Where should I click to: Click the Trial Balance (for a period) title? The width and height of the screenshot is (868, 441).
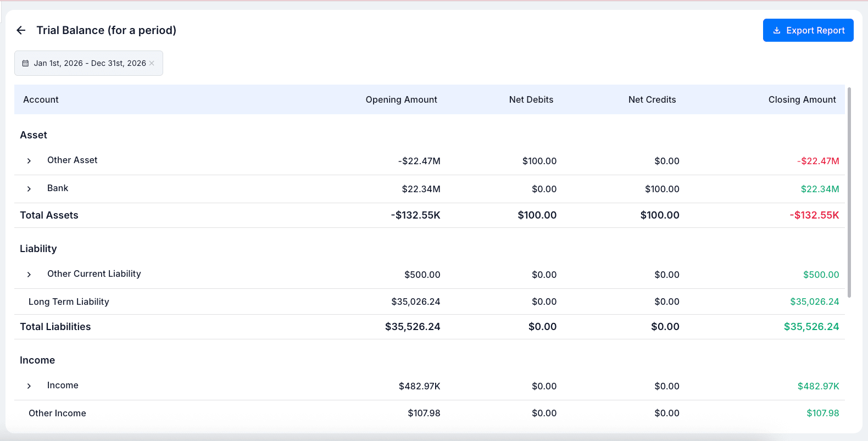(107, 30)
